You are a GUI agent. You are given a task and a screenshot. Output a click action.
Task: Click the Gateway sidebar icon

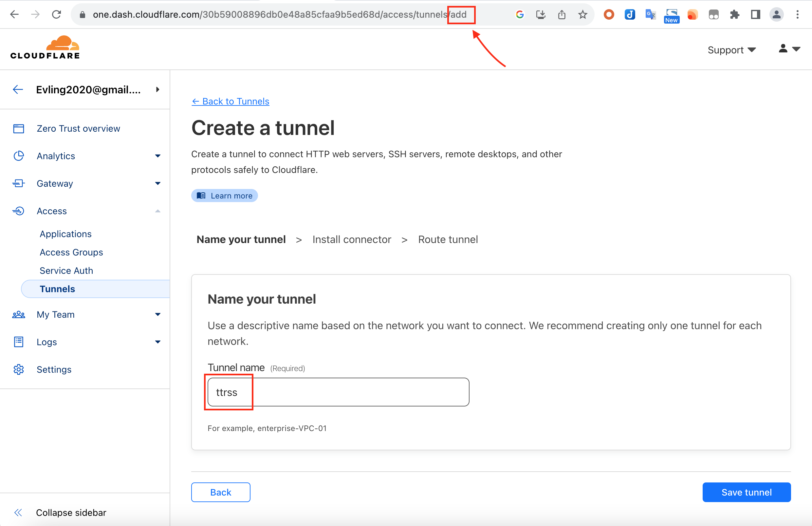[18, 183]
